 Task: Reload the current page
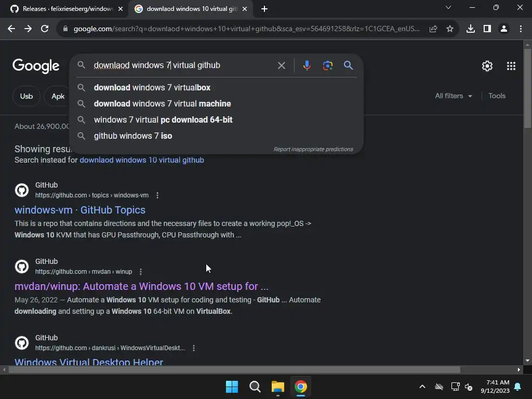click(x=45, y=29)
